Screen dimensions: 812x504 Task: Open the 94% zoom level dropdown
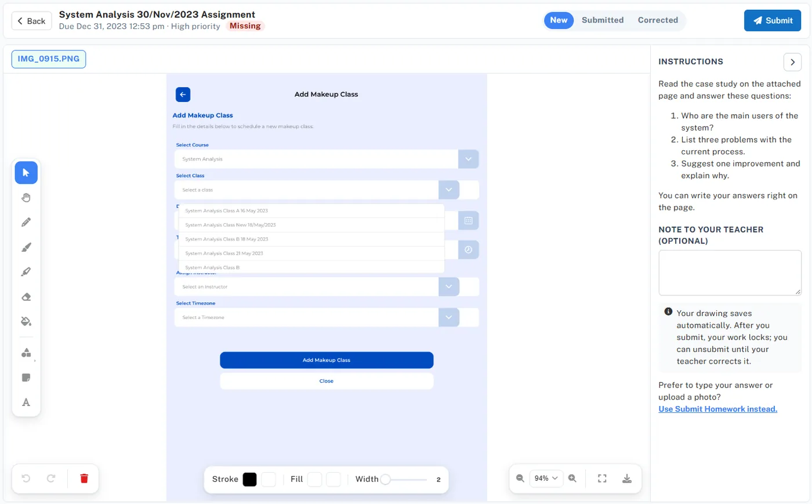click(x=546, y=478)
